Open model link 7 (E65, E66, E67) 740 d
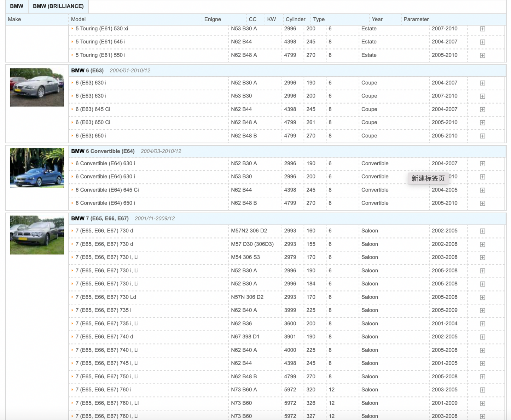The image size is (511, 420). [x=104, y=337]
